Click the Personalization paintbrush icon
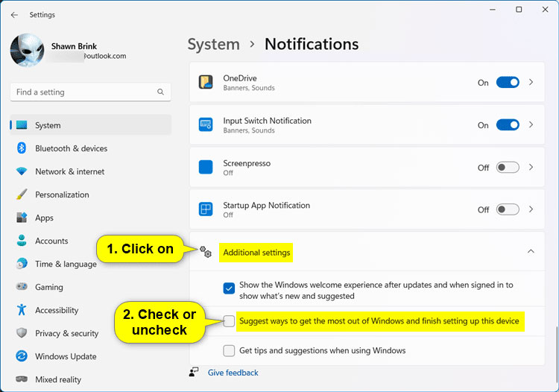Image resolution: width=559 pixels, height=392 pixels. 22,195
